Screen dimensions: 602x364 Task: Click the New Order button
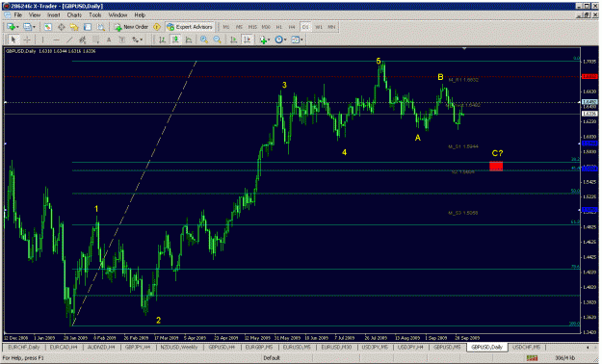click(x=131, y=27)
